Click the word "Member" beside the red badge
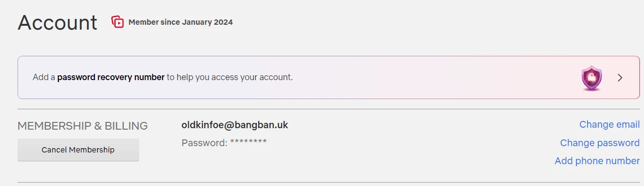The height and width of the screenshot is (186, 644). click(144, 22)
